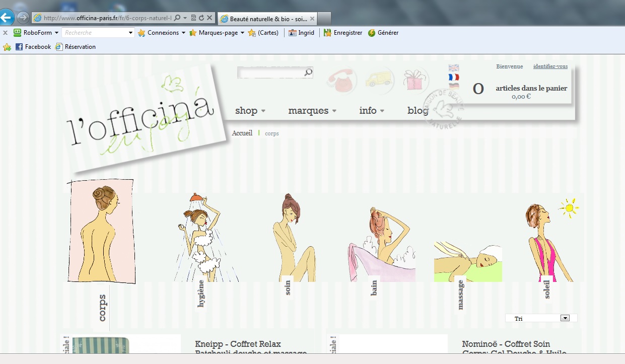The height and width of the screenshot is (364, 625).
Task: Click the yellow delivery van icon
Action: [379, 80]
